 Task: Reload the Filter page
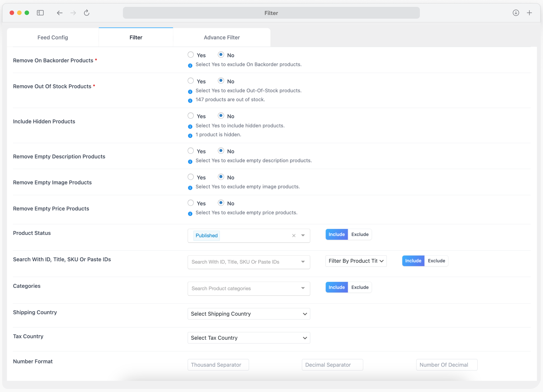pos(86,13)
